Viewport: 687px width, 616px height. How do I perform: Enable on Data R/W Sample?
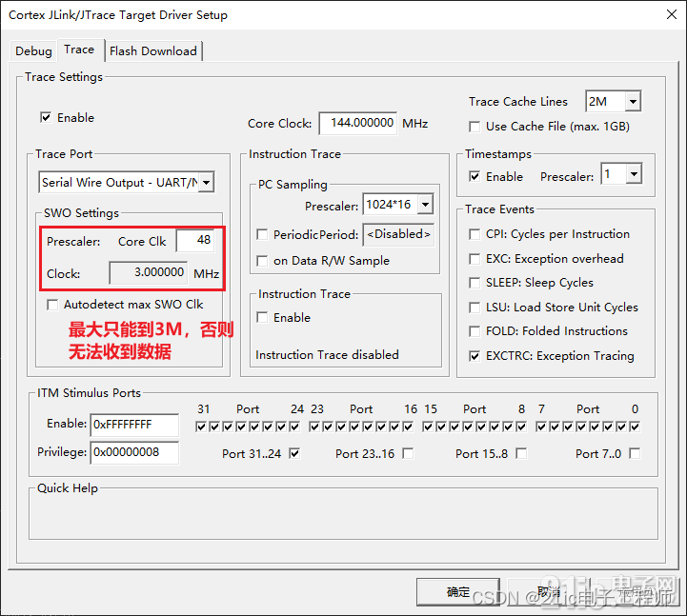pyautogui.click(x=262, y=261)
